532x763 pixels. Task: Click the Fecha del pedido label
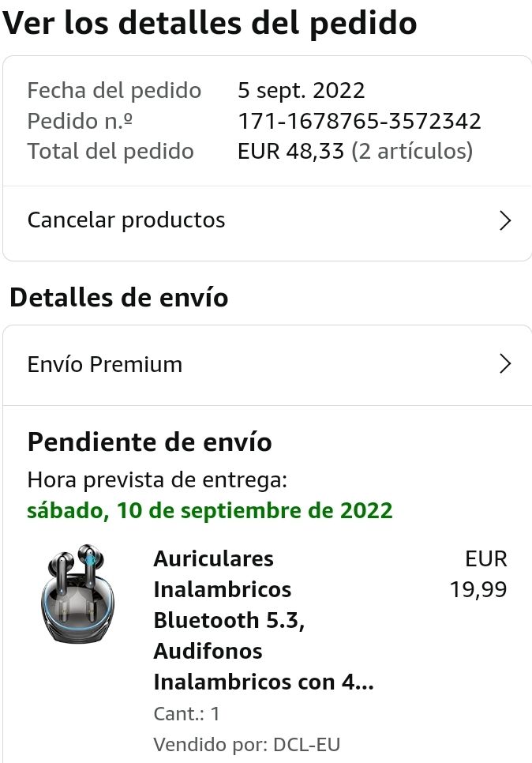click(114, 90)
